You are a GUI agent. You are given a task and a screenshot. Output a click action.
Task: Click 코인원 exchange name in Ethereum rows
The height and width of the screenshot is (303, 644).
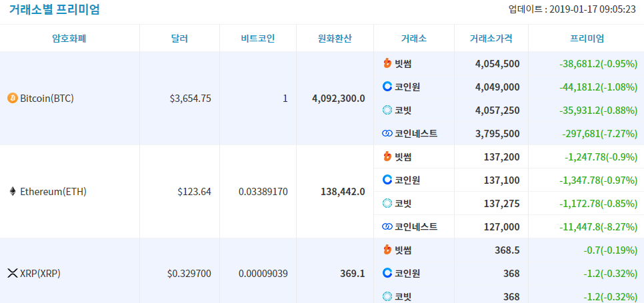coord(407,180)
